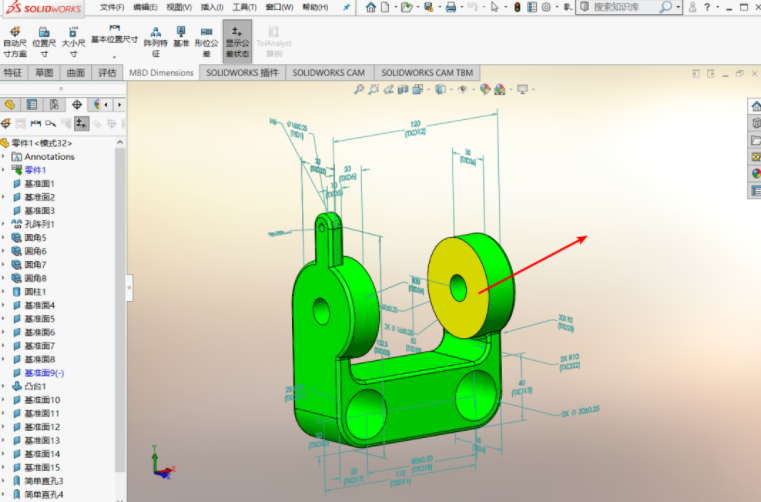Expand the dropdown arrow beside the Options gear
This screenshot has width=761, height=502.
557,7
